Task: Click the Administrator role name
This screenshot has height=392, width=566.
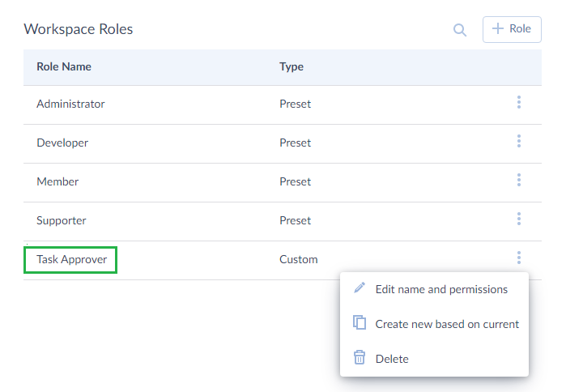Action: (70, 104)
